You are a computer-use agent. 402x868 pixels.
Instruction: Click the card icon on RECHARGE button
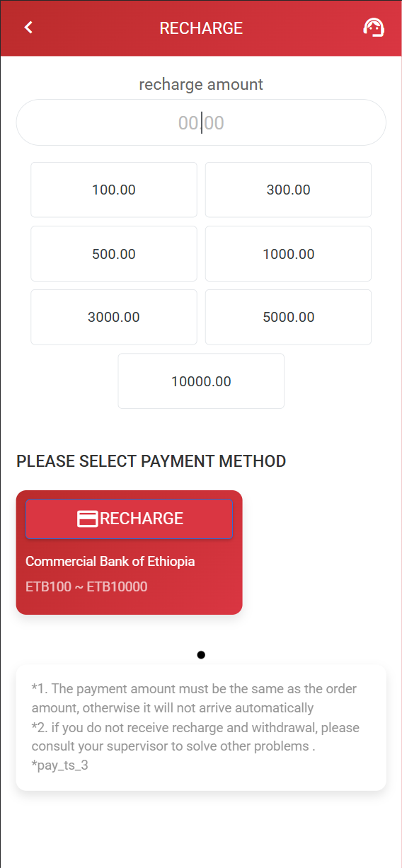coord(87,519)
